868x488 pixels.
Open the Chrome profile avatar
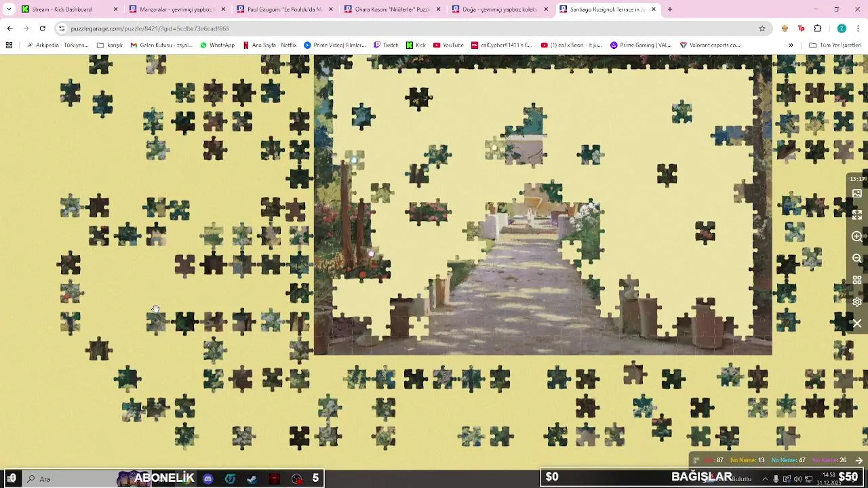point(842,28)
